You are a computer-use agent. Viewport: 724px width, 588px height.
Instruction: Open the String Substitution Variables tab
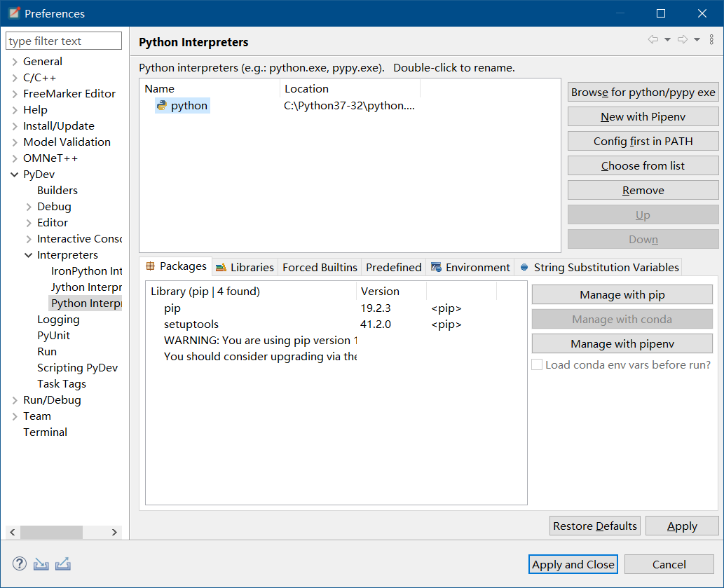click(x=599, y=267)
